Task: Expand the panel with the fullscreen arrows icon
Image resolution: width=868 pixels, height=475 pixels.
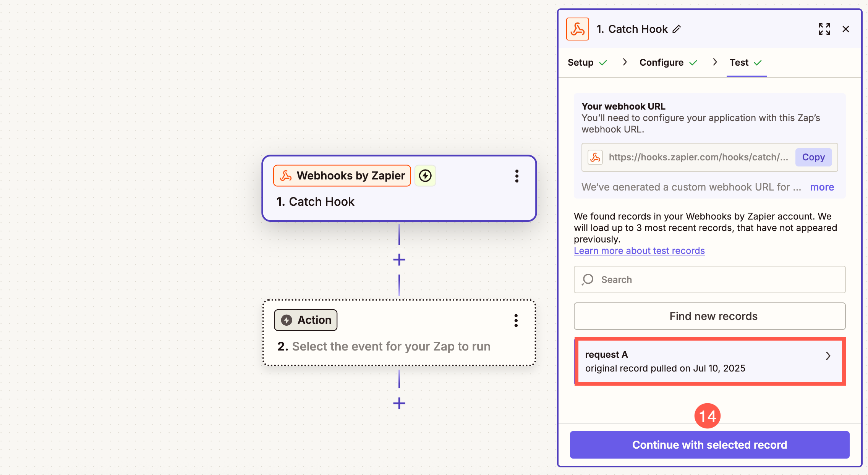Action: click(824, 29)
